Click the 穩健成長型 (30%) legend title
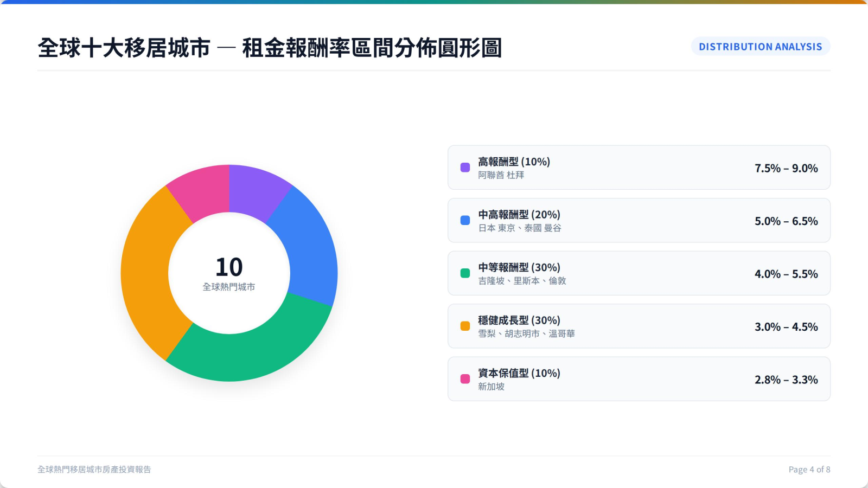 [x=519, y=320]
